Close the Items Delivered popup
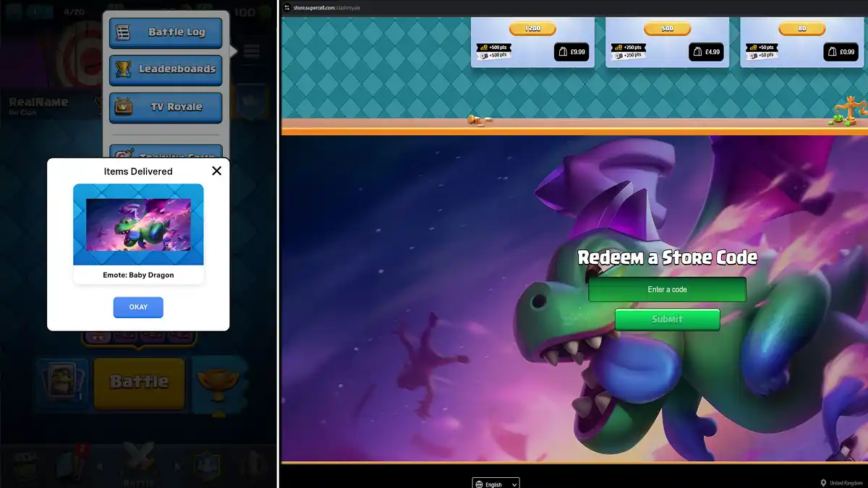868x488 pixels. [216, 171]
